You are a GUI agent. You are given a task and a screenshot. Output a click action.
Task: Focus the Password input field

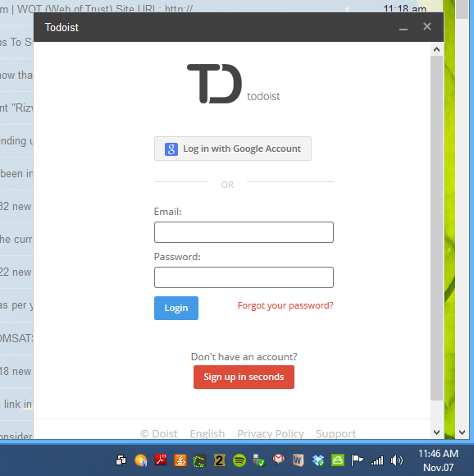(x=244, y=277)
